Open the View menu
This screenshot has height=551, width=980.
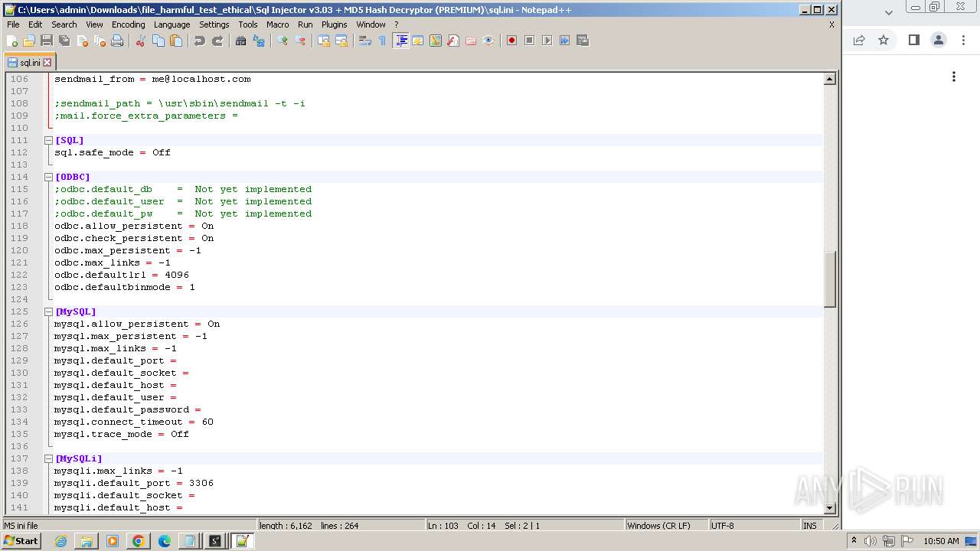(94, 24)
